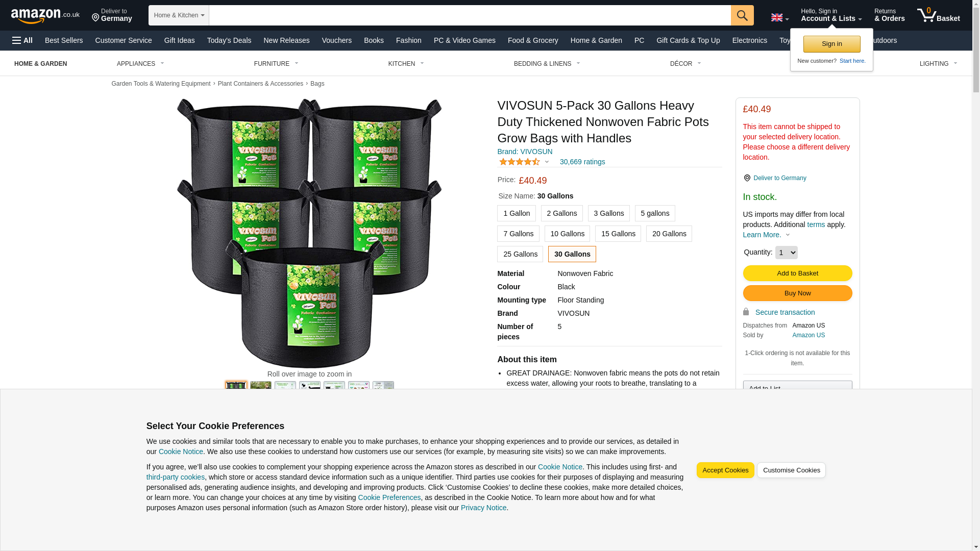Click the star rating icon

[519, 162]
